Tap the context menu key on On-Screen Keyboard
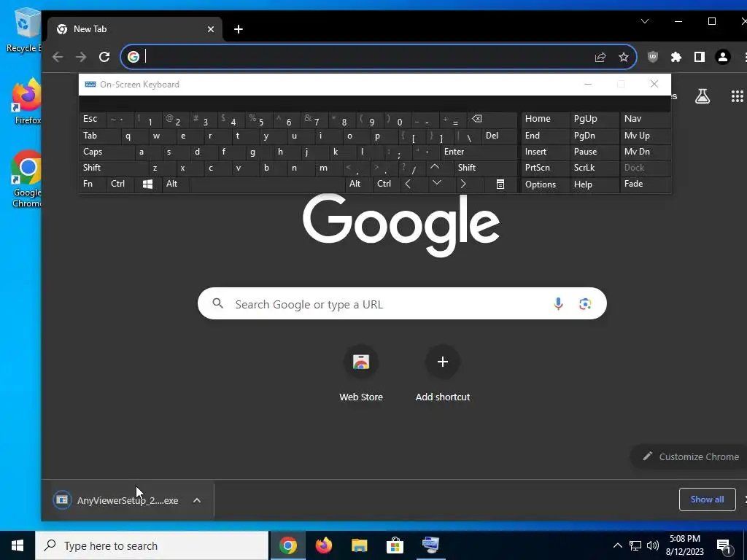 point(500,184)
